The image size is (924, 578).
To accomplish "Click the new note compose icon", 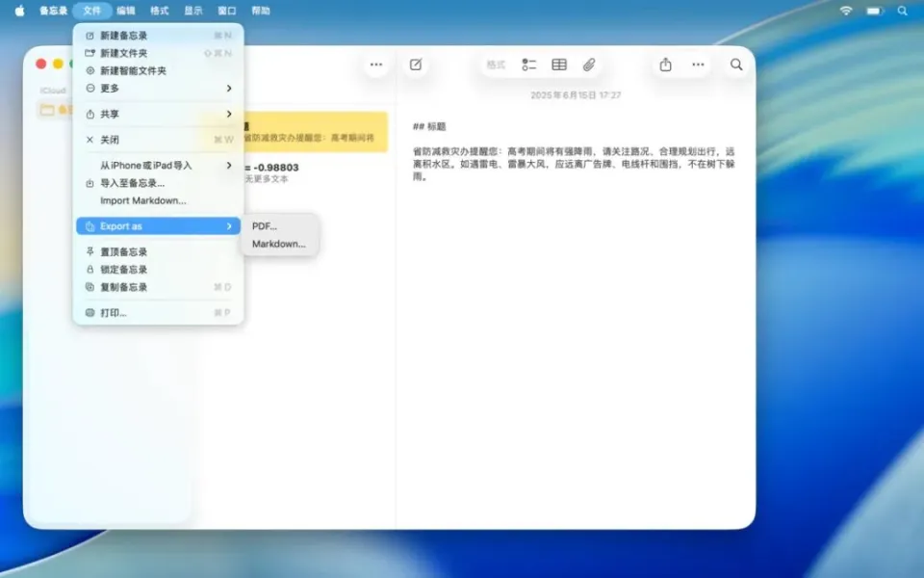I will pyautogui.click(x=416, y=65).
